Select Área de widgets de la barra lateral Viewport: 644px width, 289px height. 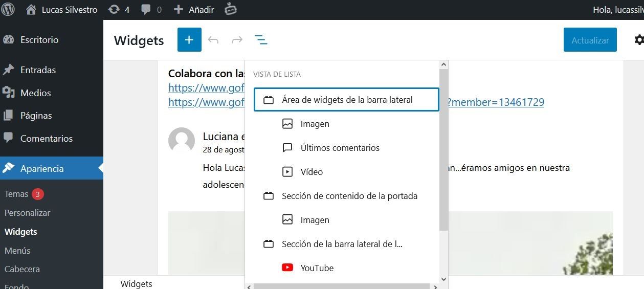click(x=346, y=100)
